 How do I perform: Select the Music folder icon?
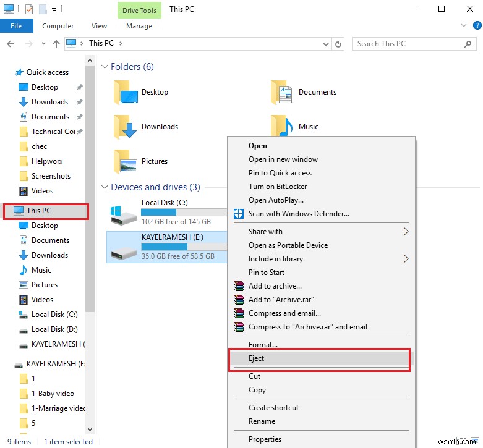[281, 125]
